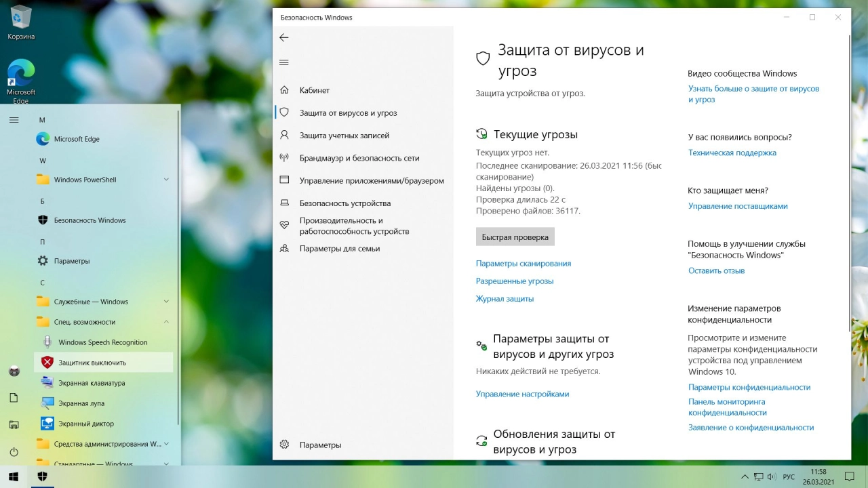Select Кабинет in the sidebar

(363, 90)
